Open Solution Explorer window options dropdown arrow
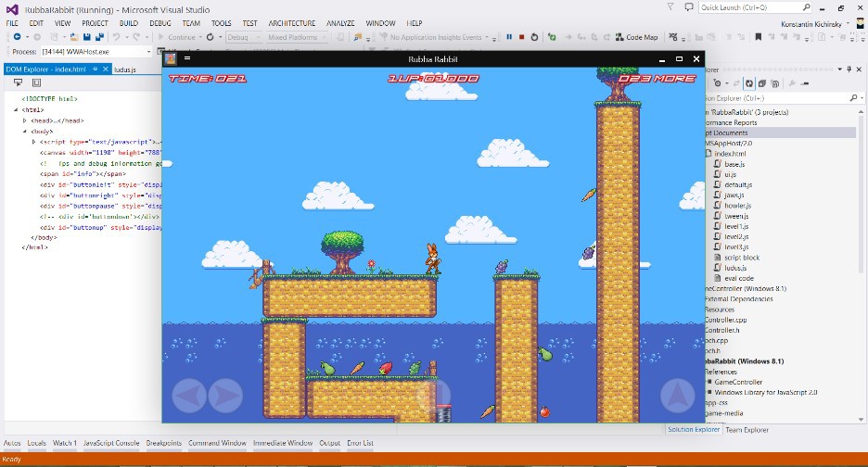The height and width of the screenshot is (467, 868). pyautogui.click(x=840, y=69)
